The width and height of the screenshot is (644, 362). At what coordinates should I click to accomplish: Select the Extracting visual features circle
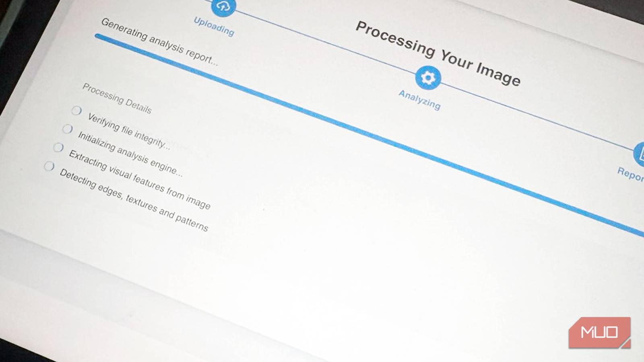(58, 147)
